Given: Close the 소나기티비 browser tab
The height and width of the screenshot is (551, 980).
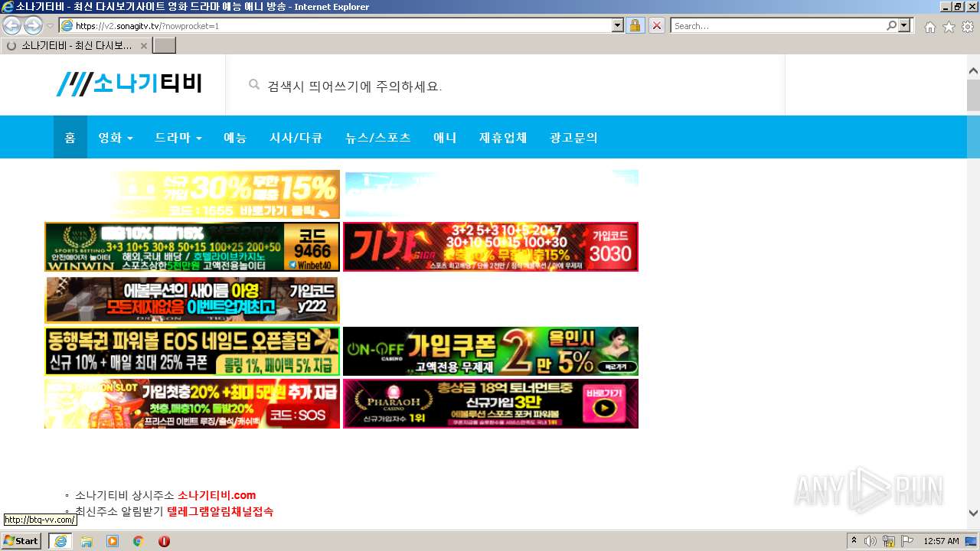Looking at the screenshot, I should tap(143, 45).
